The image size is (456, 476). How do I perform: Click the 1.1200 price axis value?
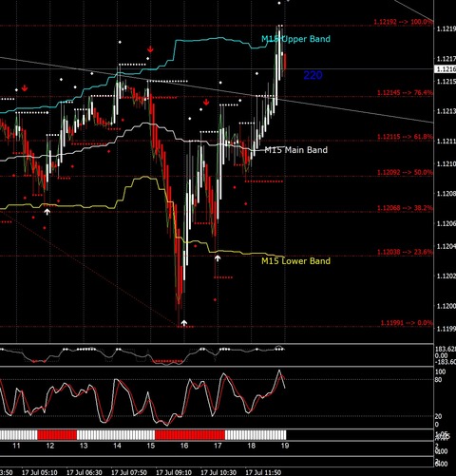click(446, 306)
